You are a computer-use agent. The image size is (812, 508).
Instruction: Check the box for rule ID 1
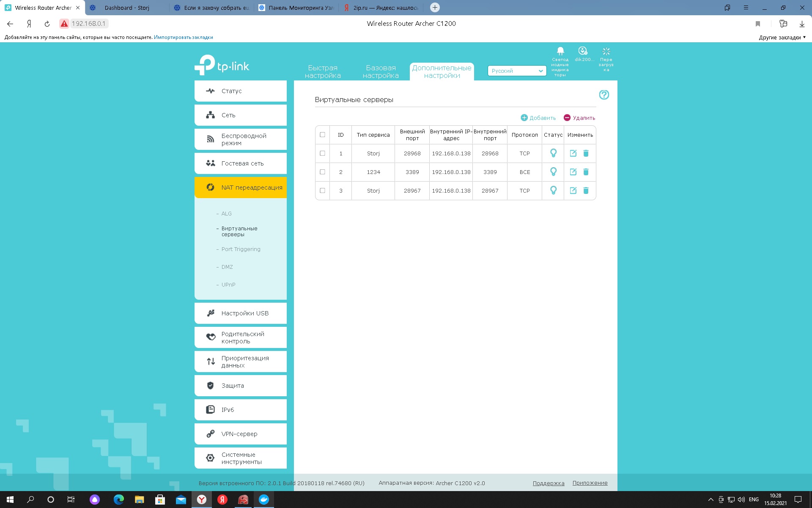click(322, 153)
